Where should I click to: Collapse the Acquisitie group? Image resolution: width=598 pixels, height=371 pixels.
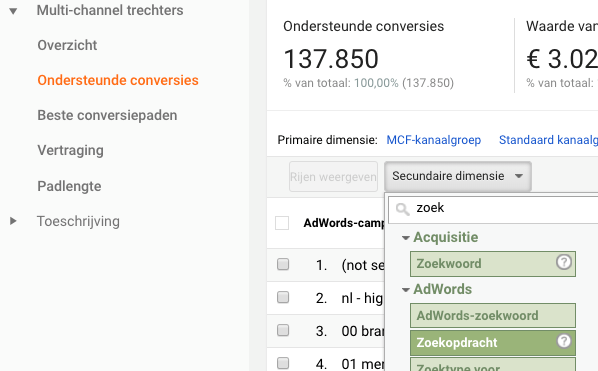(x=406, y=238)
